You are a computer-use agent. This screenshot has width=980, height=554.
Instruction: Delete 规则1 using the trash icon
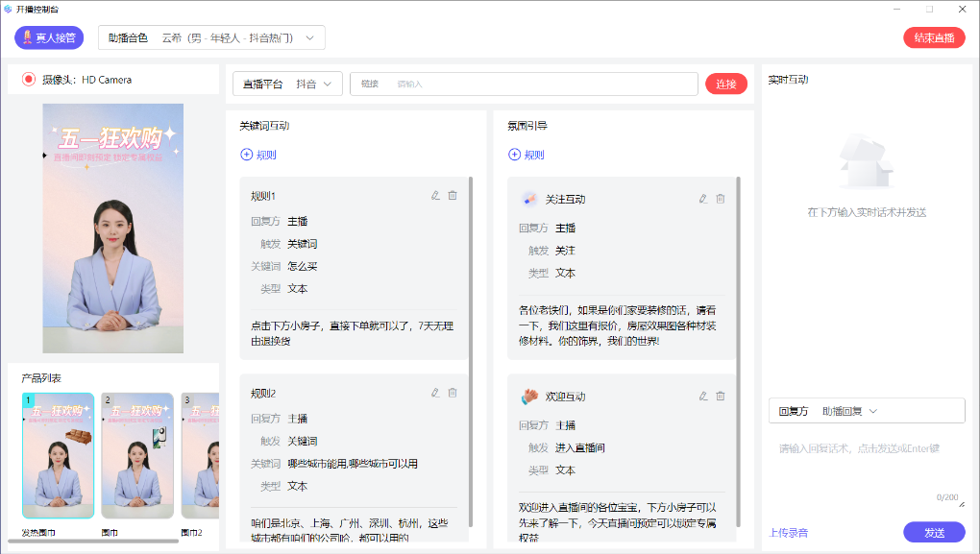tap(453, 195)
